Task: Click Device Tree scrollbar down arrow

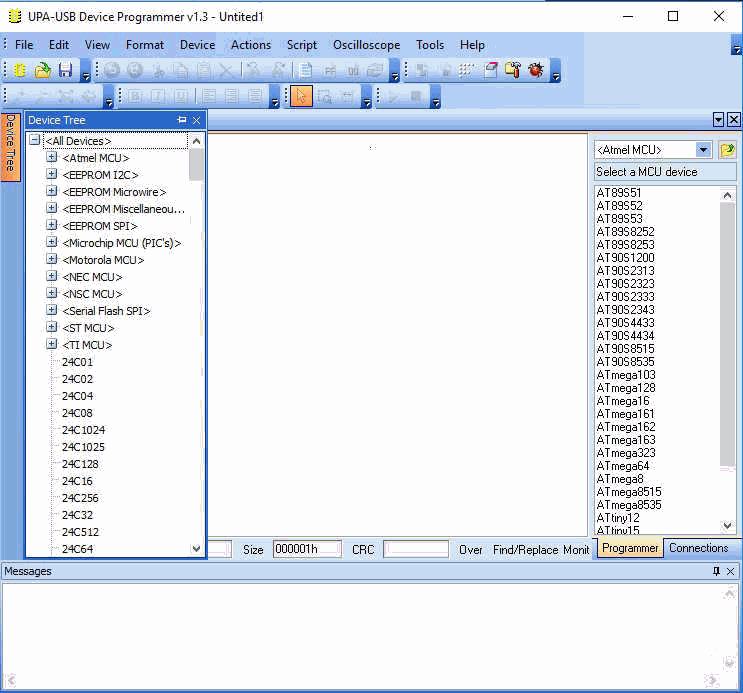Action: pyautogui.click(x=196, y=549)
